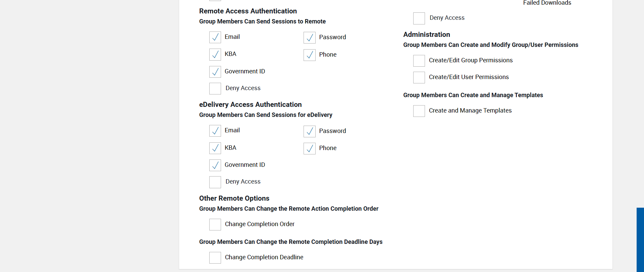This screenshot has width=644, height=272.
Task: Uncheck Government ID under eDelivery Access Authentication
Action: click(x=215, y=165)
